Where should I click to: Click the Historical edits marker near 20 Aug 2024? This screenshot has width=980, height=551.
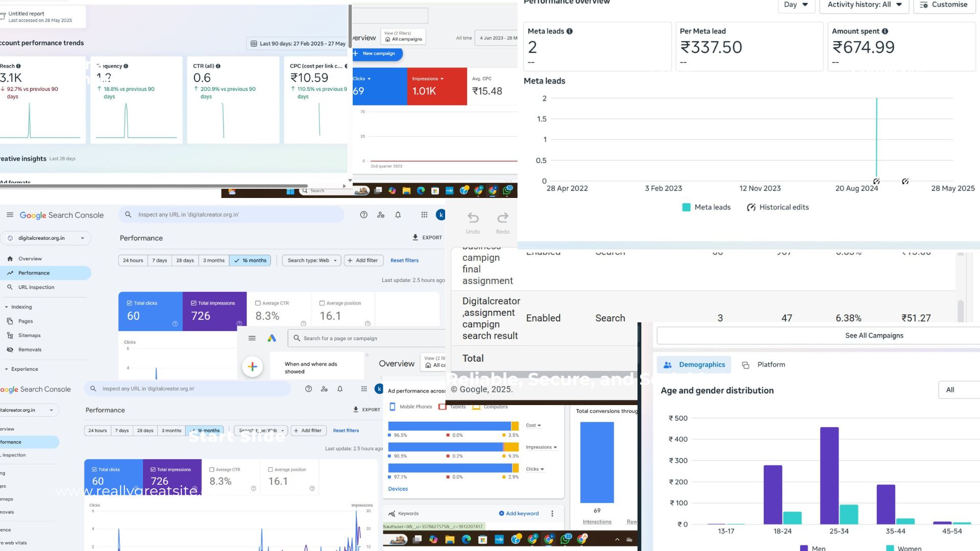tap(876, 182)
